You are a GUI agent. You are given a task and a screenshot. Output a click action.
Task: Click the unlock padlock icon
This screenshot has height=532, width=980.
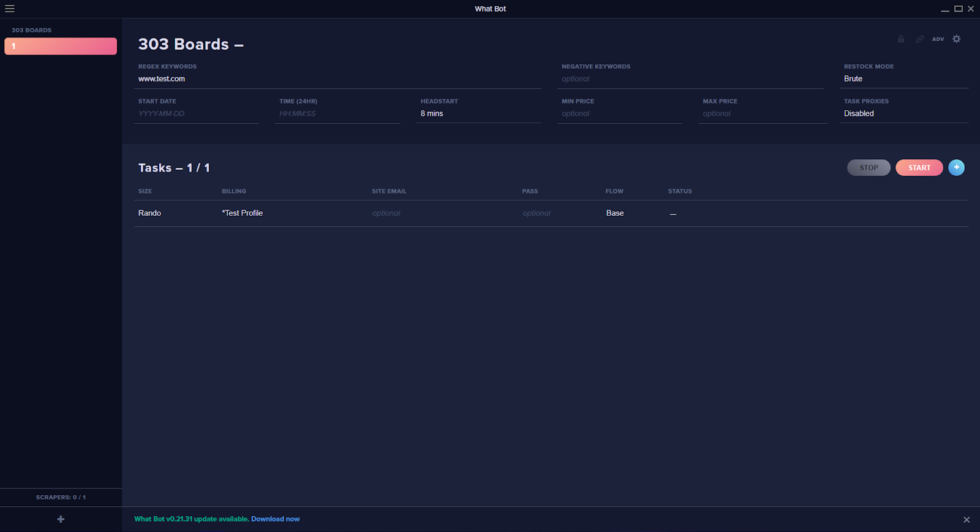tap(901, 39)
